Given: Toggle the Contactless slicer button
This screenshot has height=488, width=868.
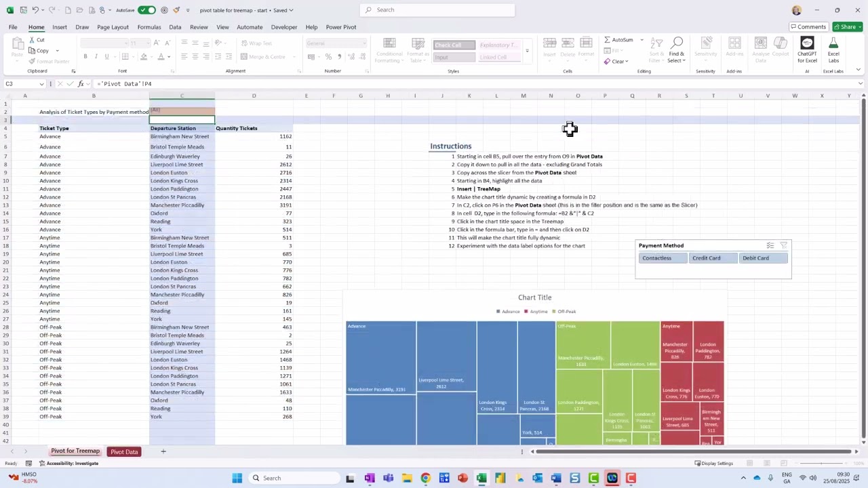Looking at the screenshot, I should (x=663, y=258).
